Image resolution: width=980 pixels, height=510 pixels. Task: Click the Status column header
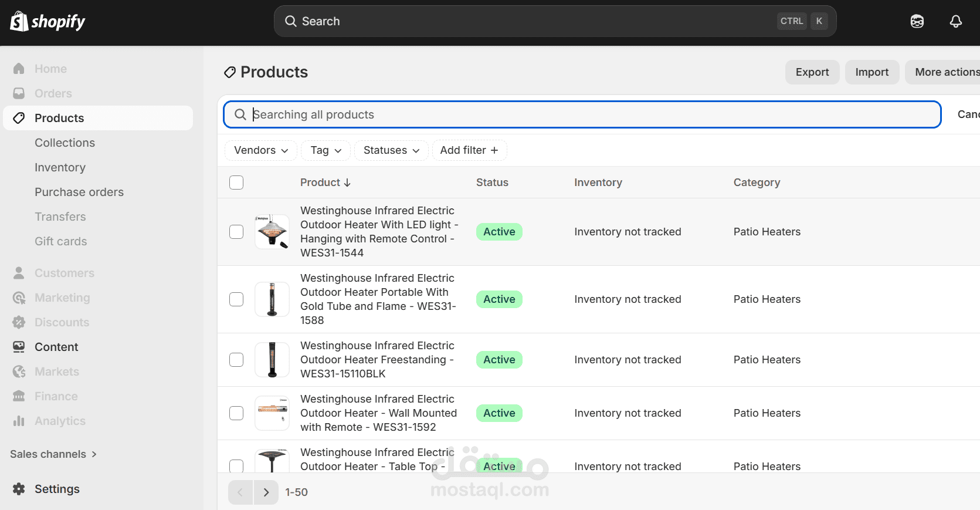pyautogui.click(x=492, y=183)
